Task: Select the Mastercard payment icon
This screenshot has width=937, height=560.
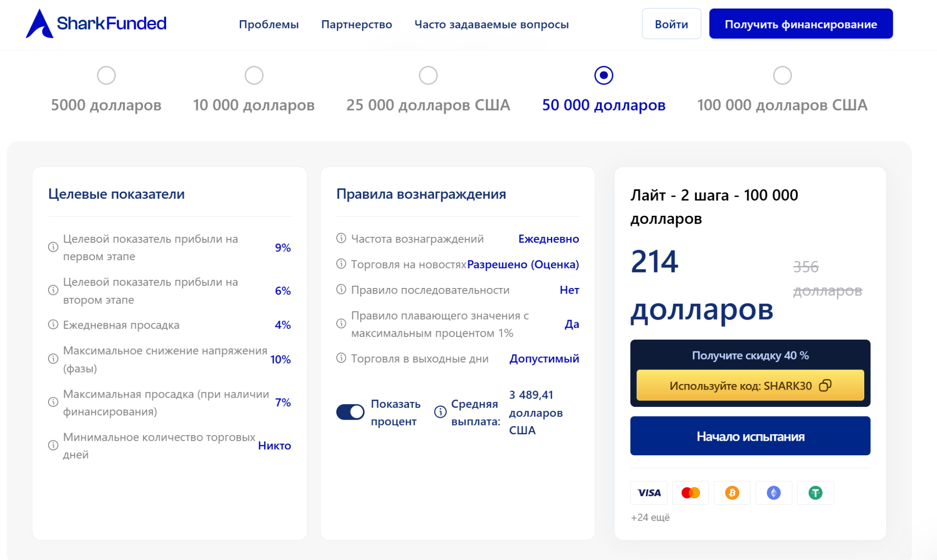Action: point(690,492)
